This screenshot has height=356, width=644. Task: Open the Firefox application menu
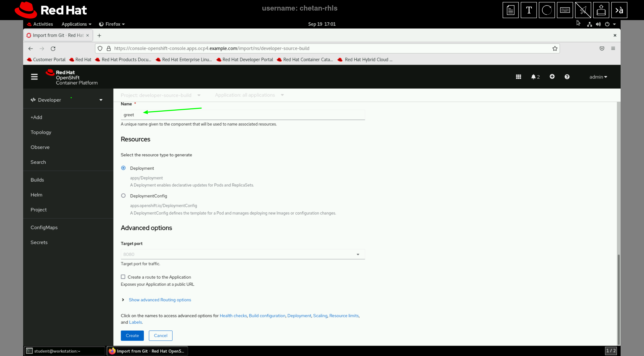(613, 48)
